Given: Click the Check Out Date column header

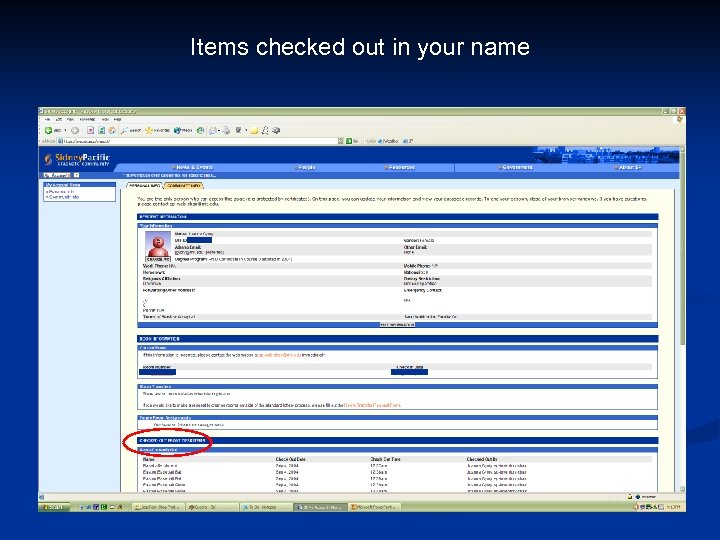Looking at the screenshot, I should 290,459.
